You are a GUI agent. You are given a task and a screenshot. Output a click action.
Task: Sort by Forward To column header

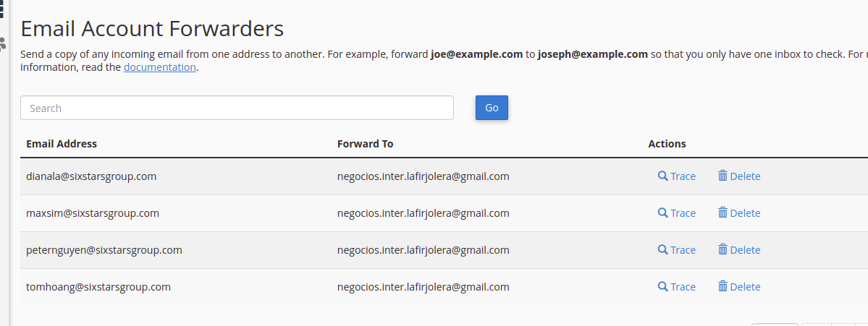(365, 144)
